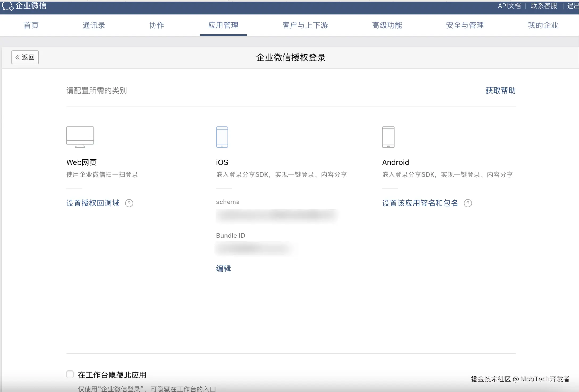Open help tooltip beside 设置该应用签名和包名
This screenshot has height=392, width=579.
pos(468,203)
